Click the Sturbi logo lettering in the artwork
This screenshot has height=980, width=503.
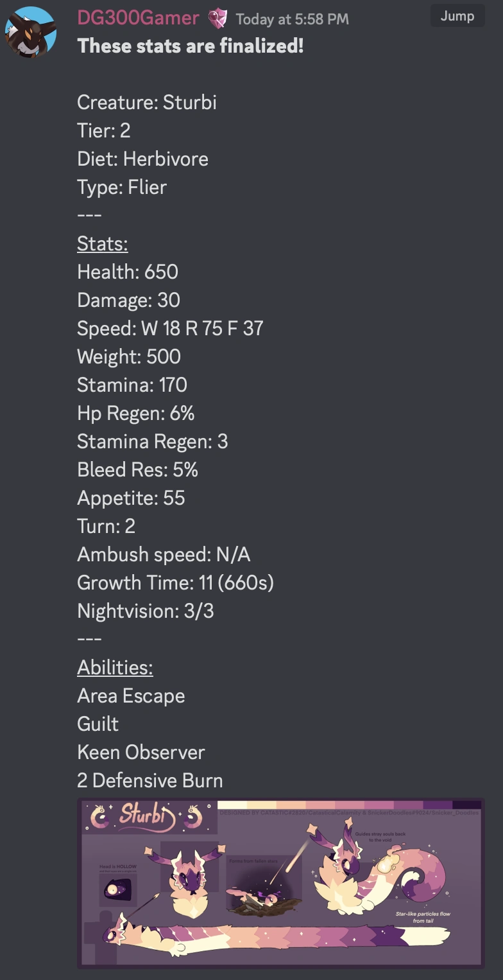click(x=142, y=813)
